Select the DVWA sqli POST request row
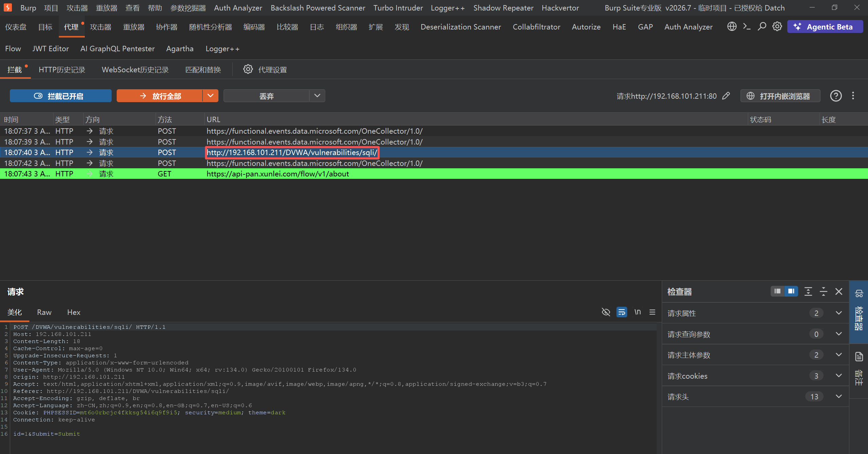Image resolution: width=868 pixels, height=454 pixels. coord(434,152)
